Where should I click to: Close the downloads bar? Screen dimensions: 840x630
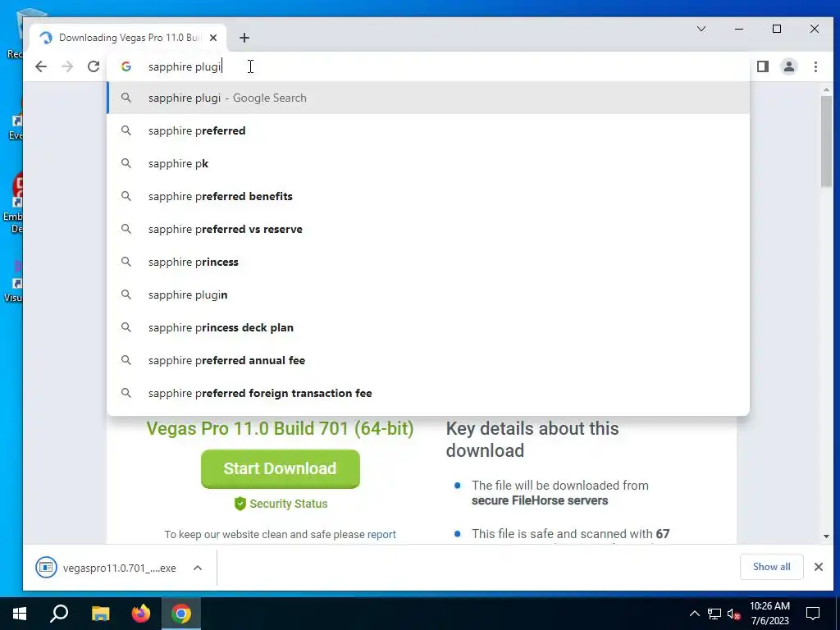click(x=818, y=567)
